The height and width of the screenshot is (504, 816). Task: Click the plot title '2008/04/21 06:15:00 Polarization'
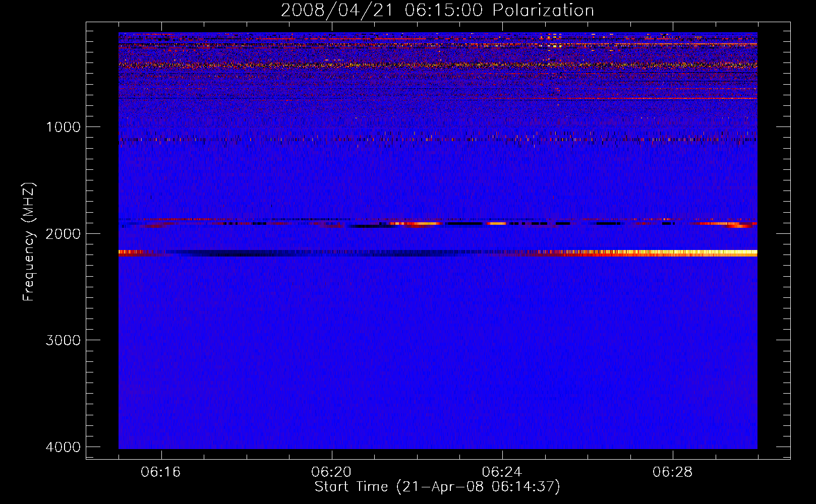click(437, 10)
